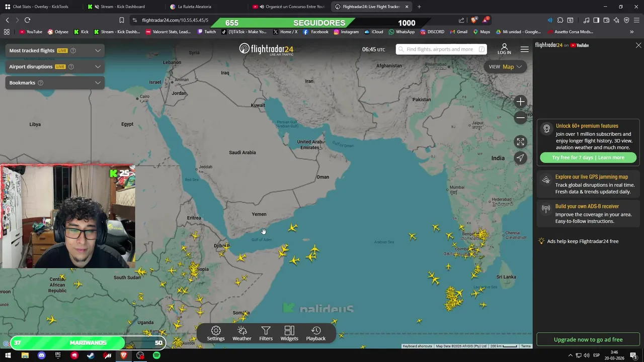The height and width of the screenshot is (362, 644).
Task: Open live GPS jamming map promo
Action: pos(588,184)
